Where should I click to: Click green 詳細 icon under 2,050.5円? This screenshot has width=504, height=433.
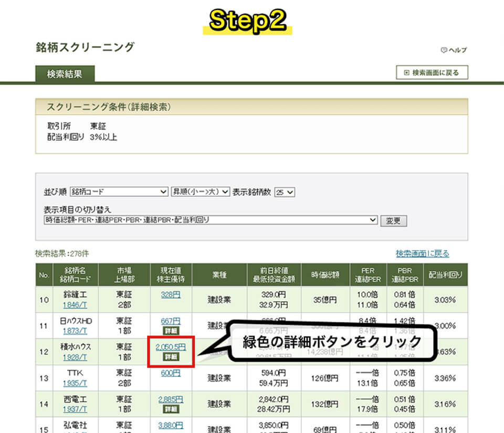click(x=171, y=356)
